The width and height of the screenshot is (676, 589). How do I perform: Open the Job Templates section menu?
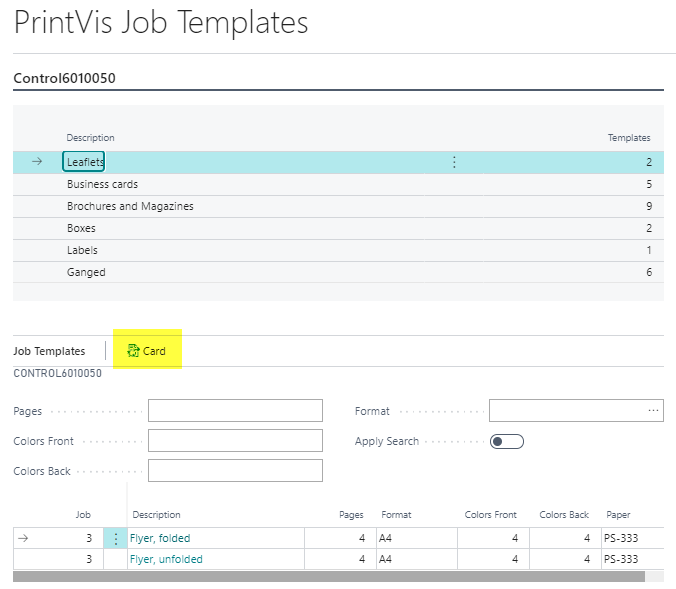click(x=49, y=351)
